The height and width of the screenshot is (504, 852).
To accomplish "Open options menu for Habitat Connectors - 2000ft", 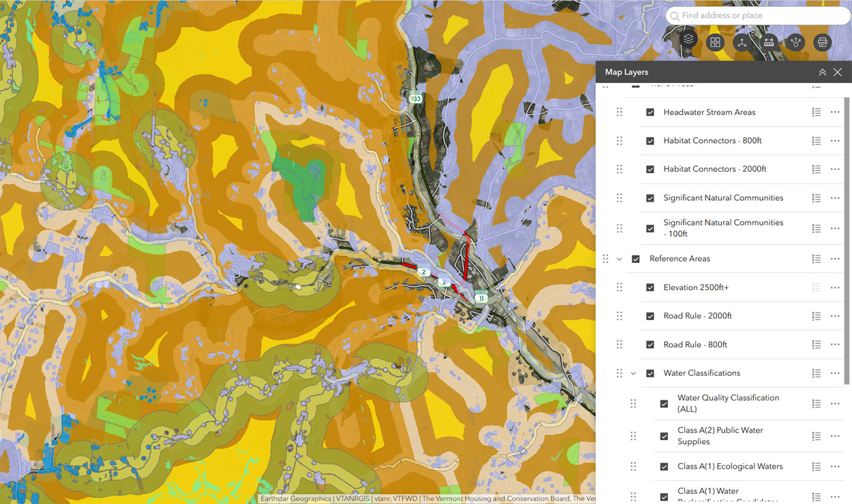I will tap(835, 170).
